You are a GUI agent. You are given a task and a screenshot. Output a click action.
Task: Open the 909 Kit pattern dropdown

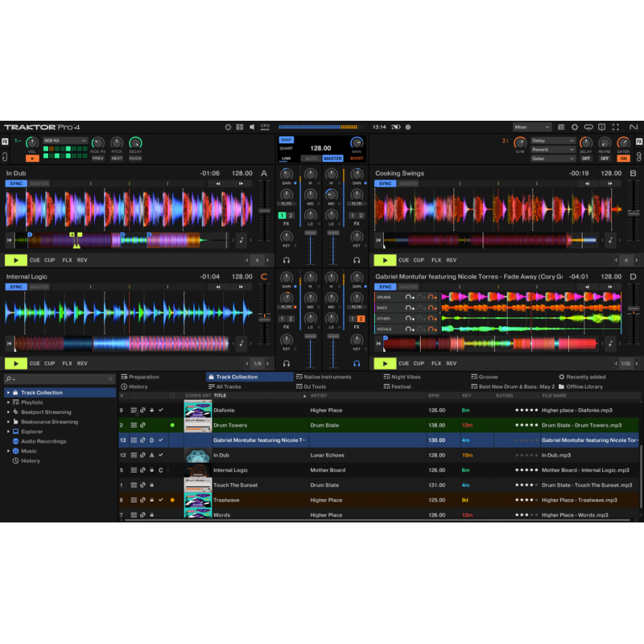(65, 140)
